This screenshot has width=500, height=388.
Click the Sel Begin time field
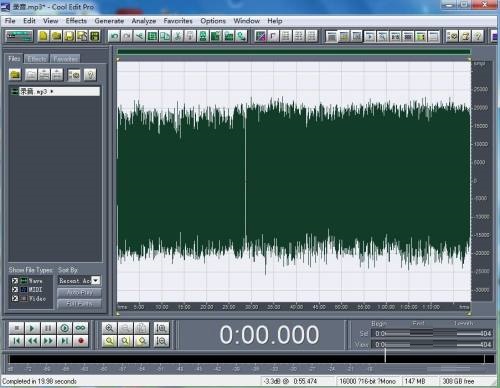point(390,333)
